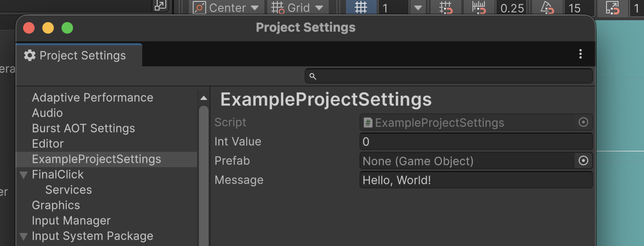Select Input System Package category
The height and width of the screenshot is (246, 644).
click(92, 236)
